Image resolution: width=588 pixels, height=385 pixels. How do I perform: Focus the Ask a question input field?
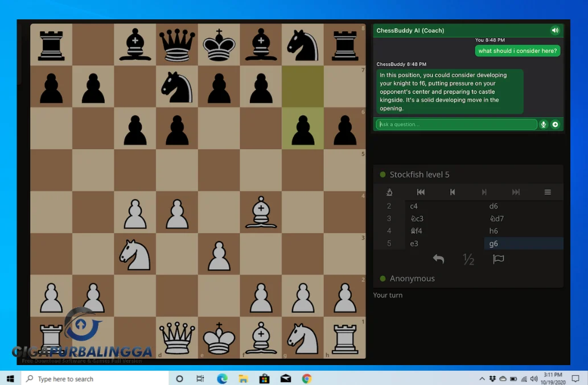click(x=457, y=125)
